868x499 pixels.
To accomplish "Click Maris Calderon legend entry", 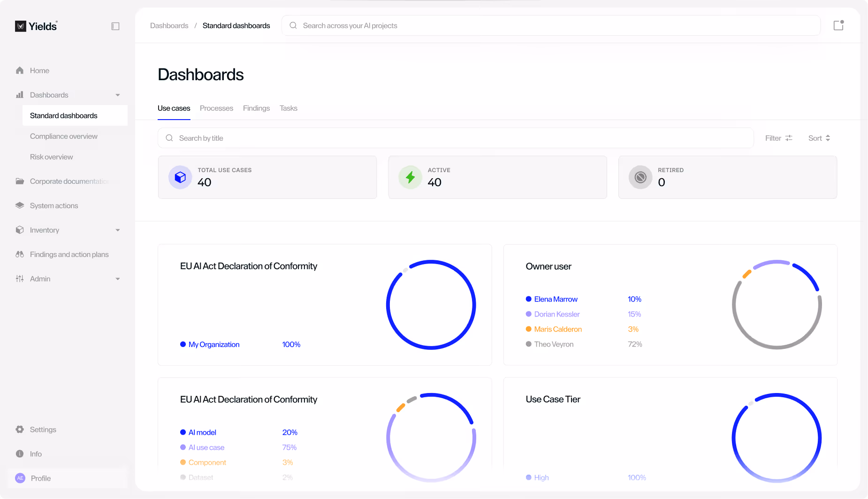I will (558, 329).
